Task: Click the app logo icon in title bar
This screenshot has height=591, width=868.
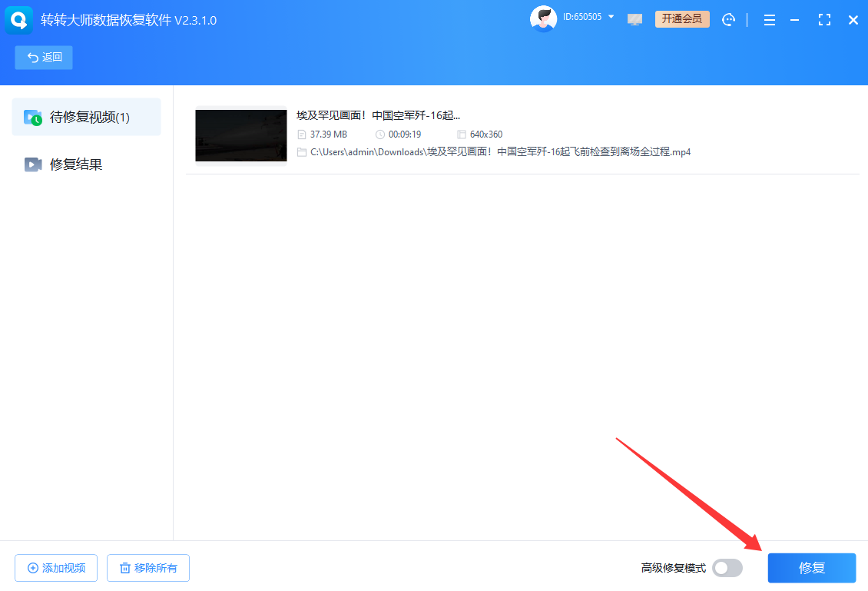Action: point(19,20)
